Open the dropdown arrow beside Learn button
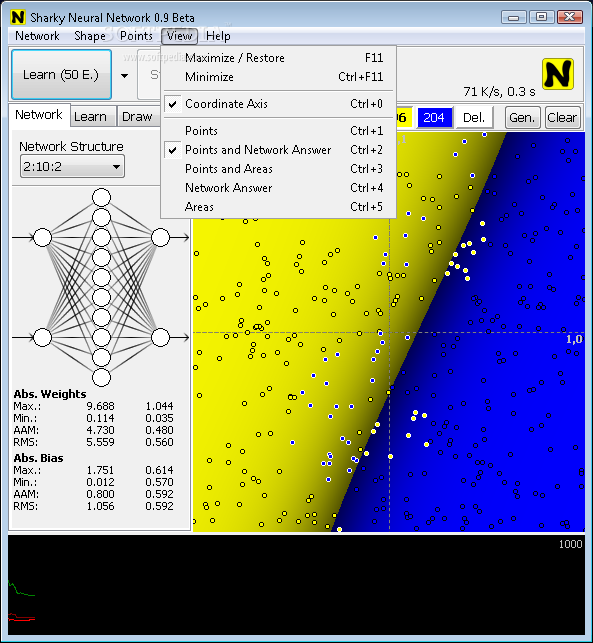Viewport: 593px width, 643px height. (125, 75)
